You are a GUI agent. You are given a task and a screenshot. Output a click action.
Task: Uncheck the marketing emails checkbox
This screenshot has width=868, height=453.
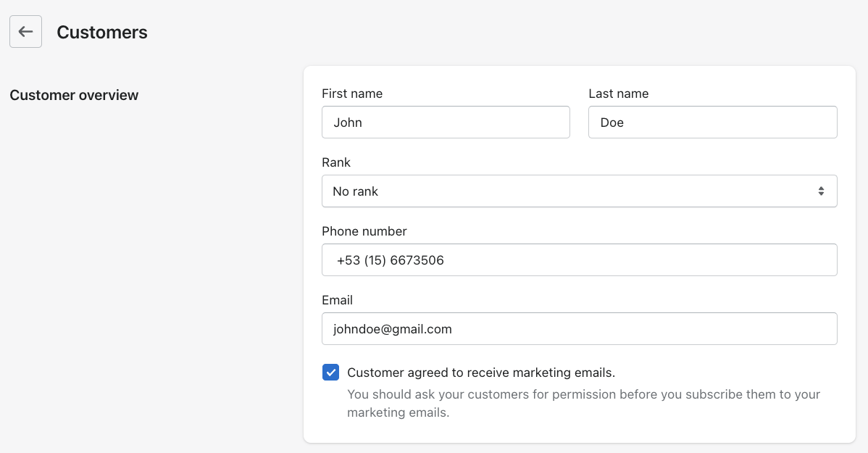(x=330, y=373)
